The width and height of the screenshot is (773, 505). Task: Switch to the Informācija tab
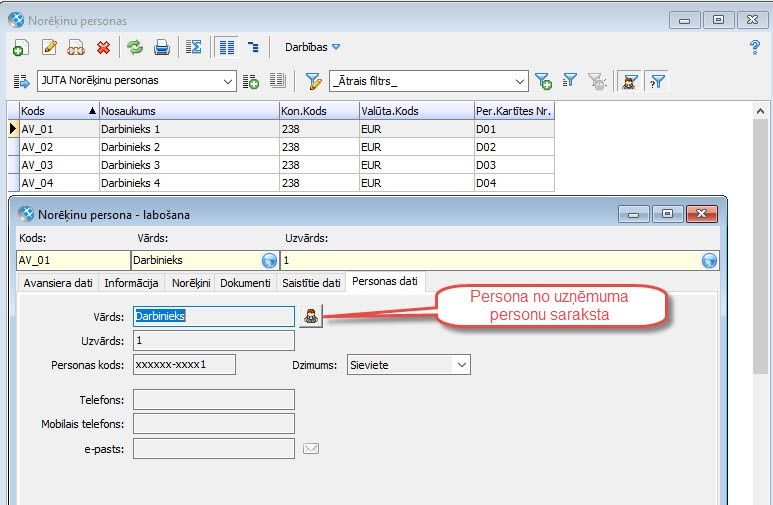click(x=132, y=283)
